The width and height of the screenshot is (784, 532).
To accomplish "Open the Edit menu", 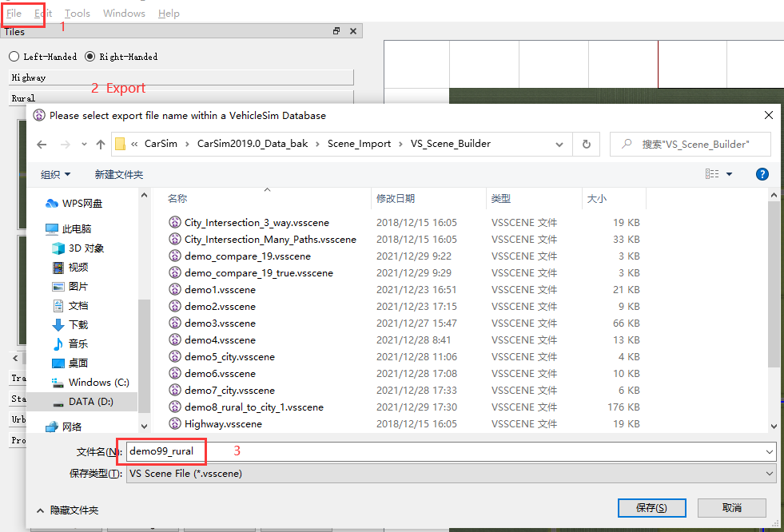I will click(x=43, y=14).
